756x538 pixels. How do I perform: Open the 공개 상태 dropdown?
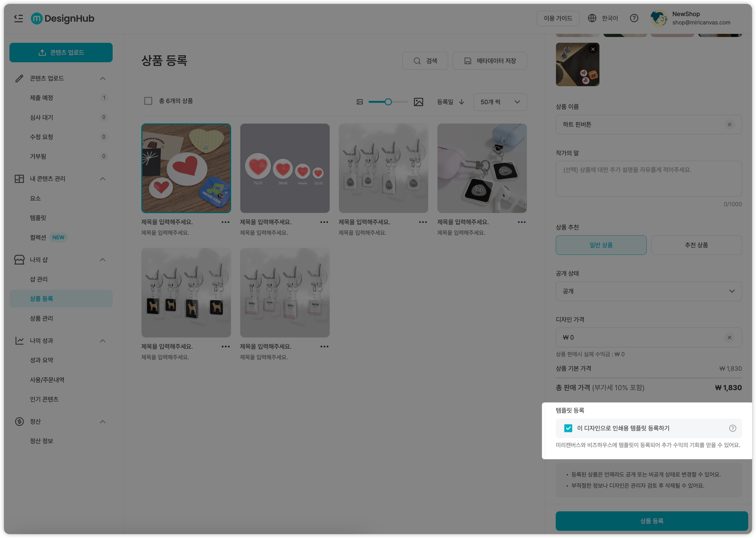[648, 291]
